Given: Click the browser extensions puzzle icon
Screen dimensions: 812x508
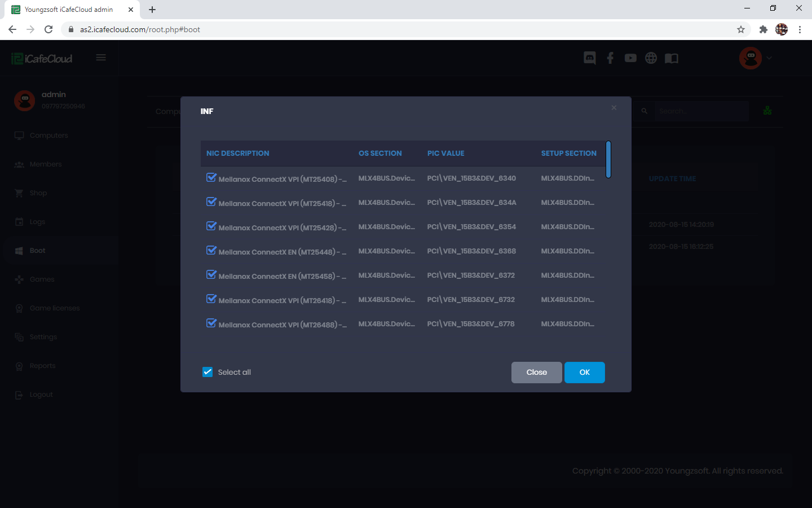Looking at the screenshot, I should click(763, 29).
